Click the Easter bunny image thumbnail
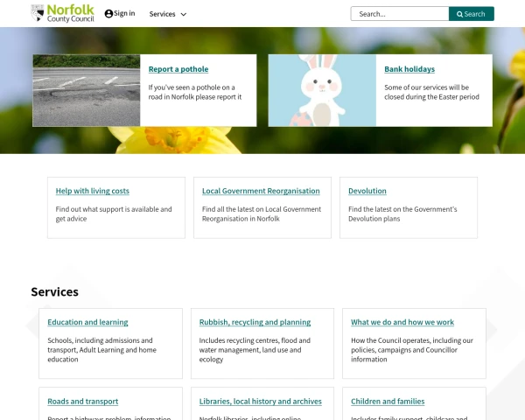The image size is (525, 420). pyautogui.click(x=322, y=90)
